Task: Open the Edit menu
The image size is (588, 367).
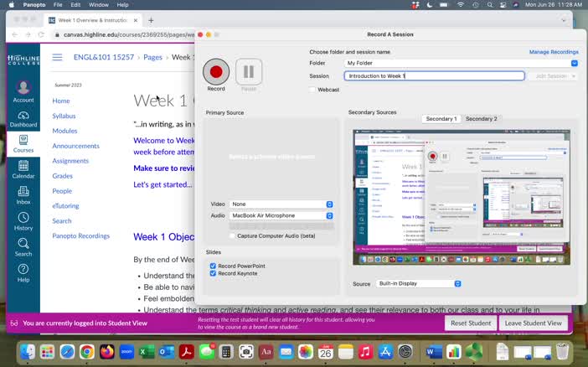Action: coord(75,5)
